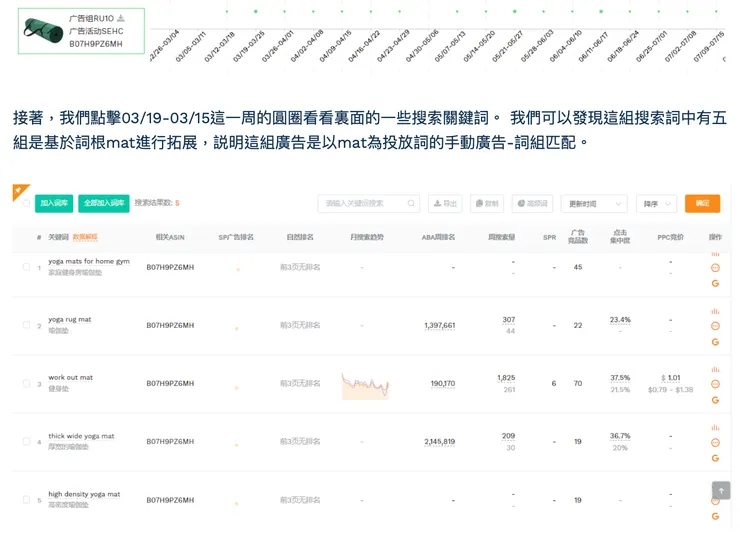Select the 03/19-03/25 week dot on timeline

pyautogui.click(x=255, y=11)
